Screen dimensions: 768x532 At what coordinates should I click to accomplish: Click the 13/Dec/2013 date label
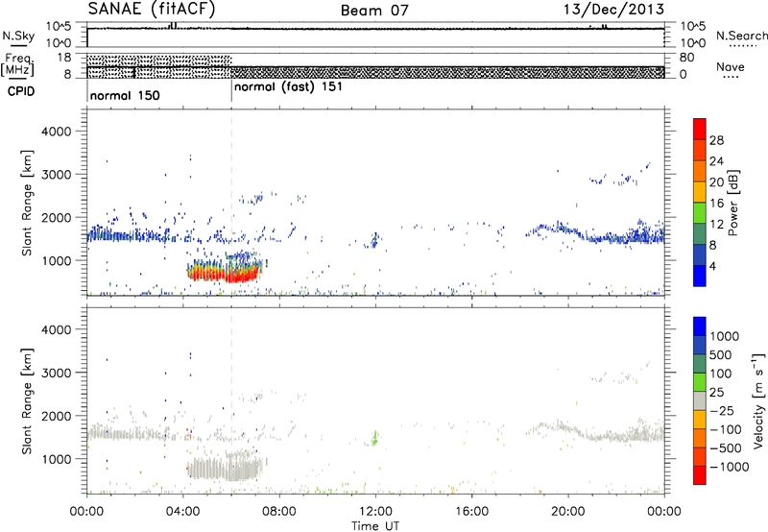(613, 10)
